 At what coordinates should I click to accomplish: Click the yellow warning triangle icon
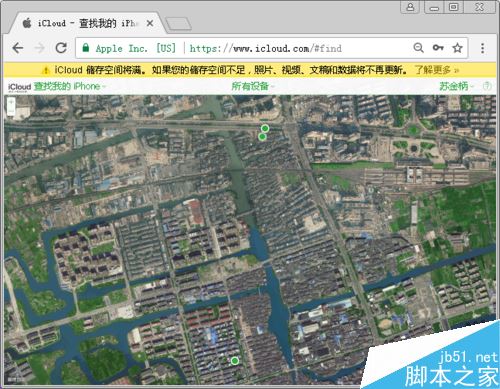(x=45, y=70)
